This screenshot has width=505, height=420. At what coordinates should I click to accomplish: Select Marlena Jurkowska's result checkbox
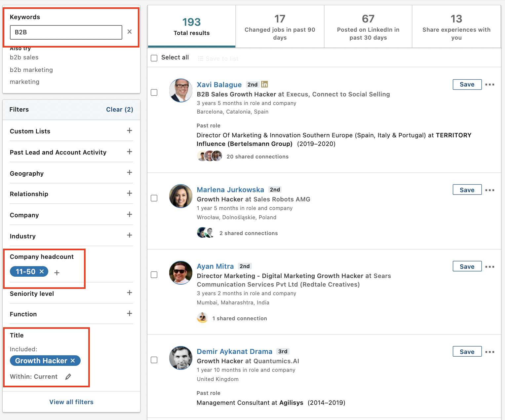coord(154,198)
